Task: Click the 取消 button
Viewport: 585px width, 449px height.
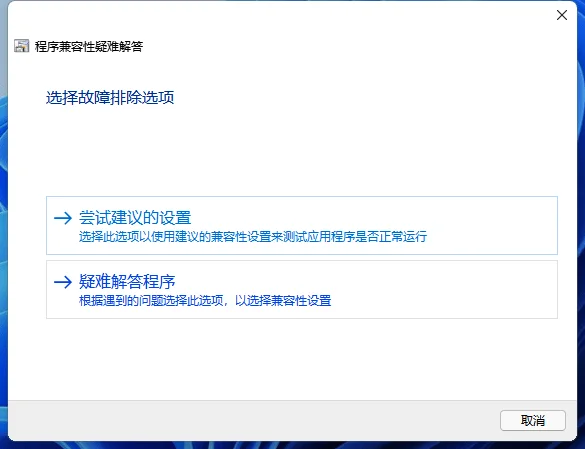Action: (x=533, y=421)
